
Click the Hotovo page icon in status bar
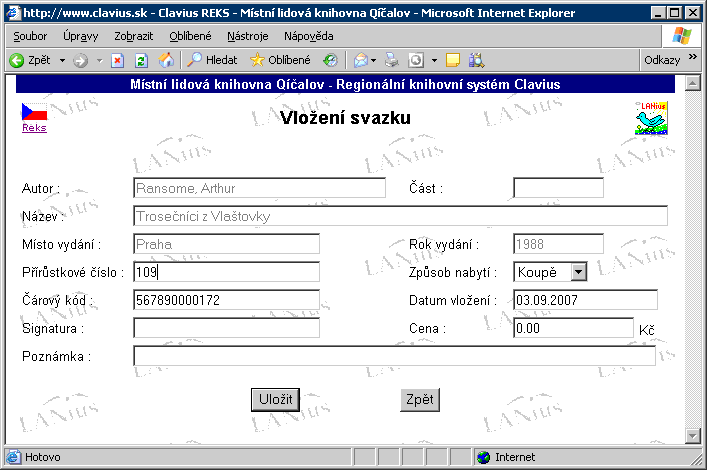13,457
